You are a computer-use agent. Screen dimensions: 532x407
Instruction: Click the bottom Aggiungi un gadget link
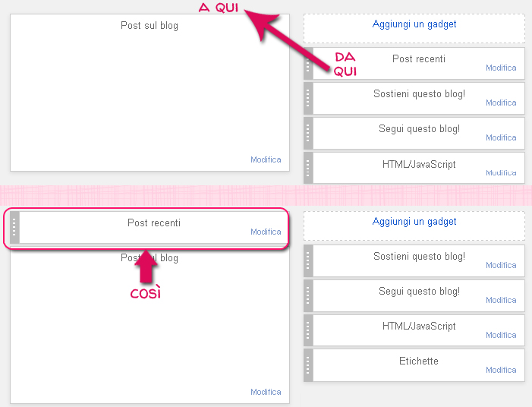[414, 222]
